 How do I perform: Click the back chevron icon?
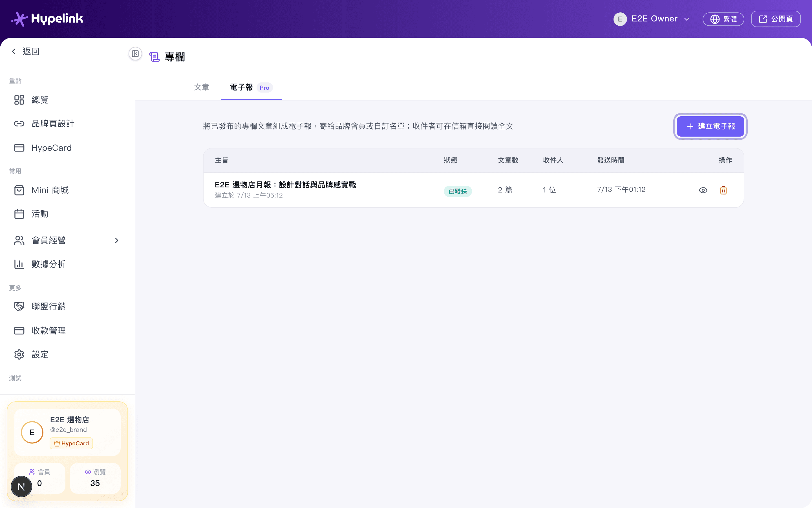[x=14, y=51]
